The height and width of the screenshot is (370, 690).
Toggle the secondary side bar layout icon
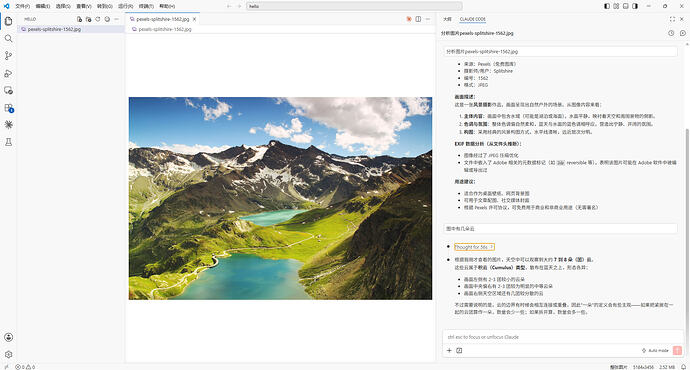[635, 6]
